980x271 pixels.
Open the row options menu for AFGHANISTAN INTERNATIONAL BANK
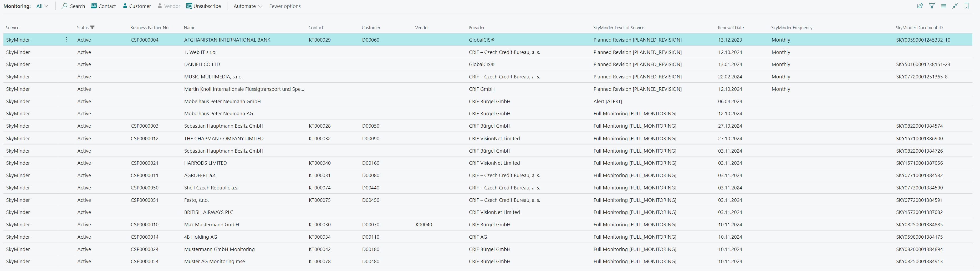point(66,39)
